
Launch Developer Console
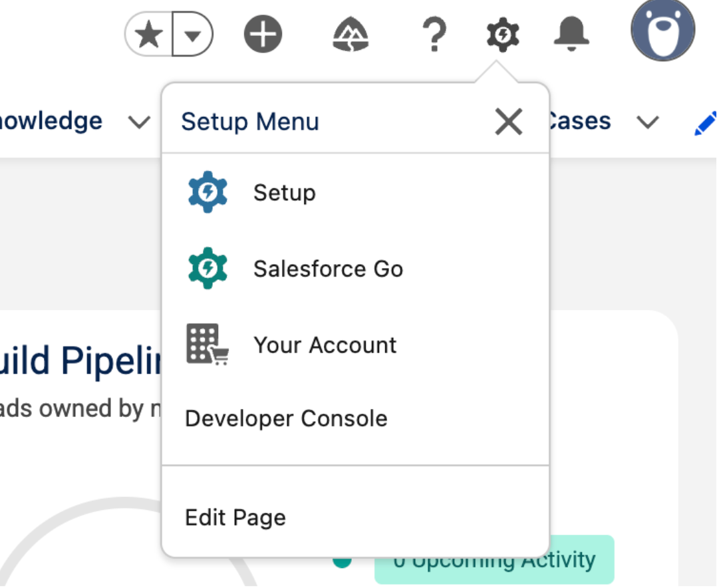(x=286, y=418)
